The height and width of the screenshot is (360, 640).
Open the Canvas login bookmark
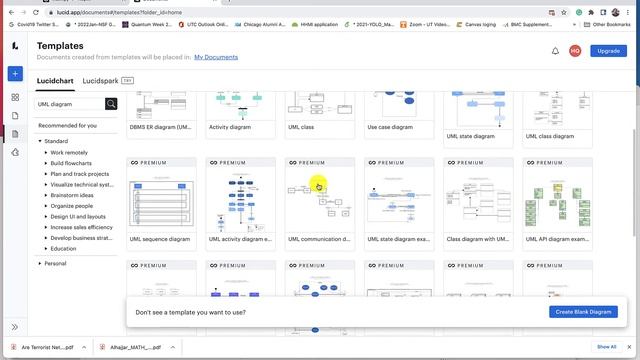coord(476,24)
